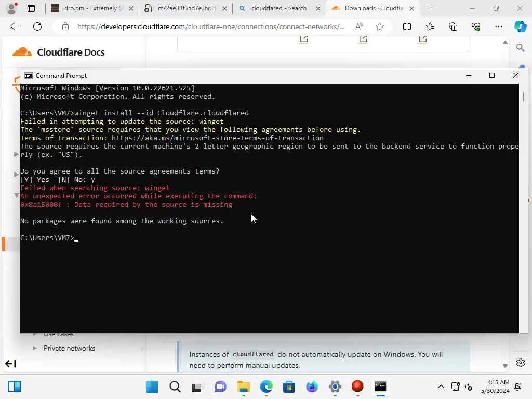Screen dimensions: 532x399
Task: Click the developers.cloudflare.com address bar
Action: (x=211, y=26)
